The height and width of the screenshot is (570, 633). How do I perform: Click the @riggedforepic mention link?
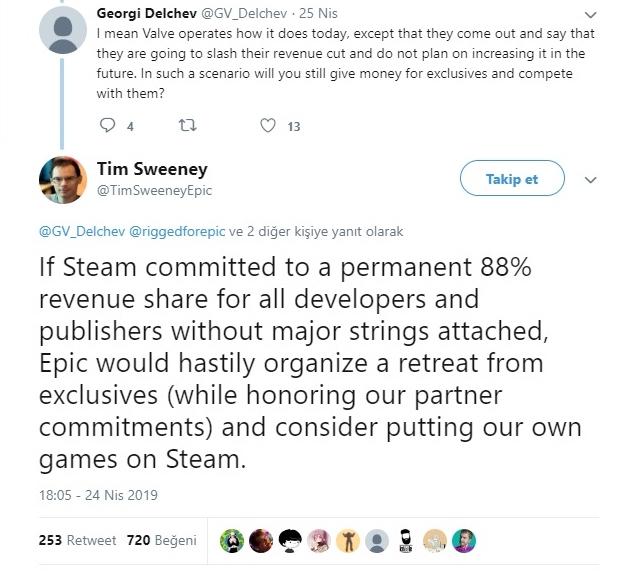pos(177,231)
